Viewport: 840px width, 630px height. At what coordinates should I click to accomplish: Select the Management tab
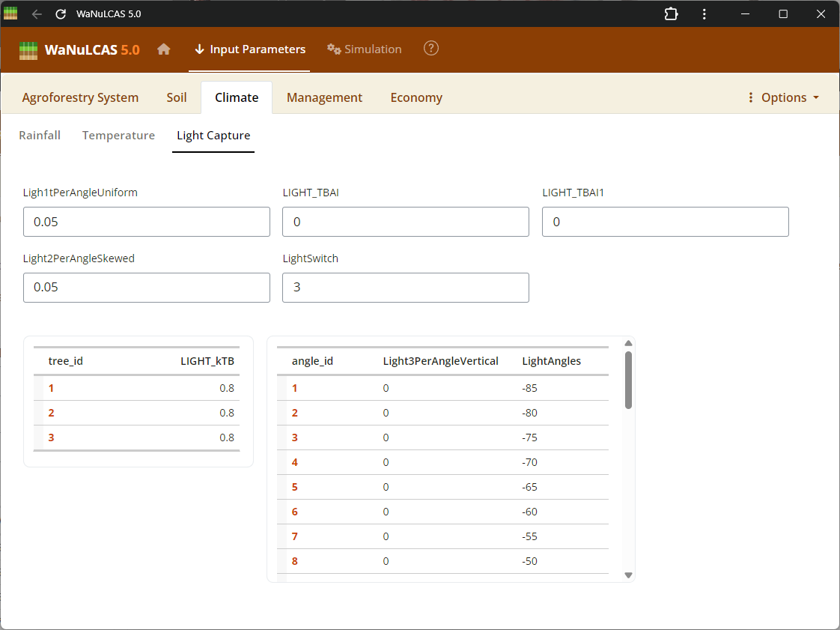pyautogui.click(x=324, y=97)
